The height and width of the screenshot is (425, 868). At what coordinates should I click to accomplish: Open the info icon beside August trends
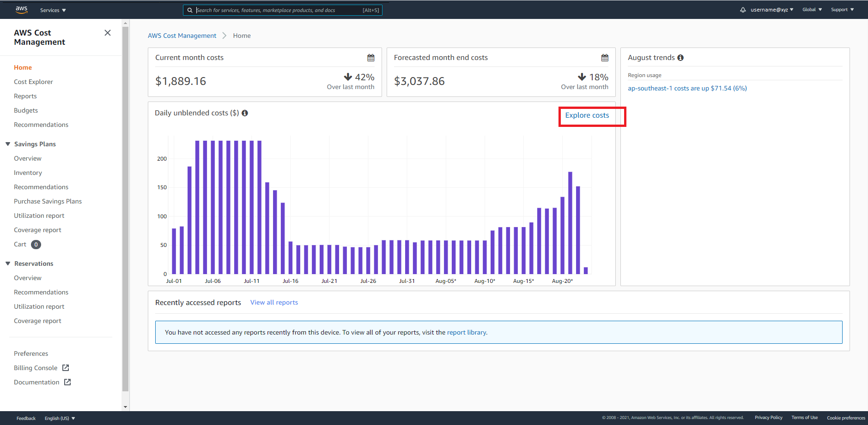pyautogui.click(x=680, y=58)
